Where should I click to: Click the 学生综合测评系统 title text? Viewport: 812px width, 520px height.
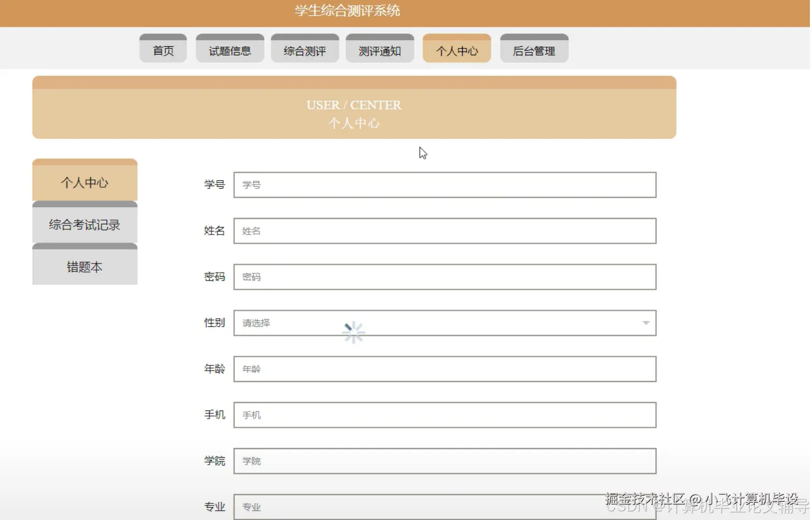pos(348,11)
